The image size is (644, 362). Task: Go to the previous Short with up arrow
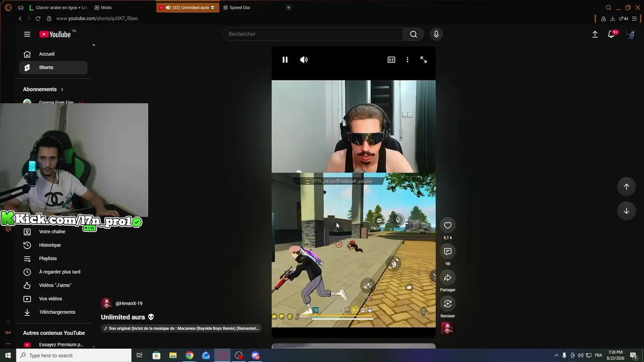pos(626,187)
